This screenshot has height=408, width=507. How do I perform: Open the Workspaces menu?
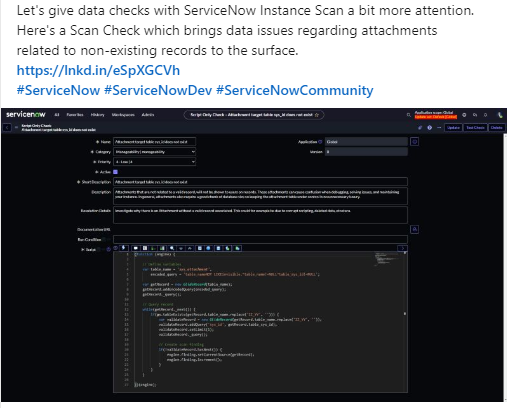coord(123,115)
